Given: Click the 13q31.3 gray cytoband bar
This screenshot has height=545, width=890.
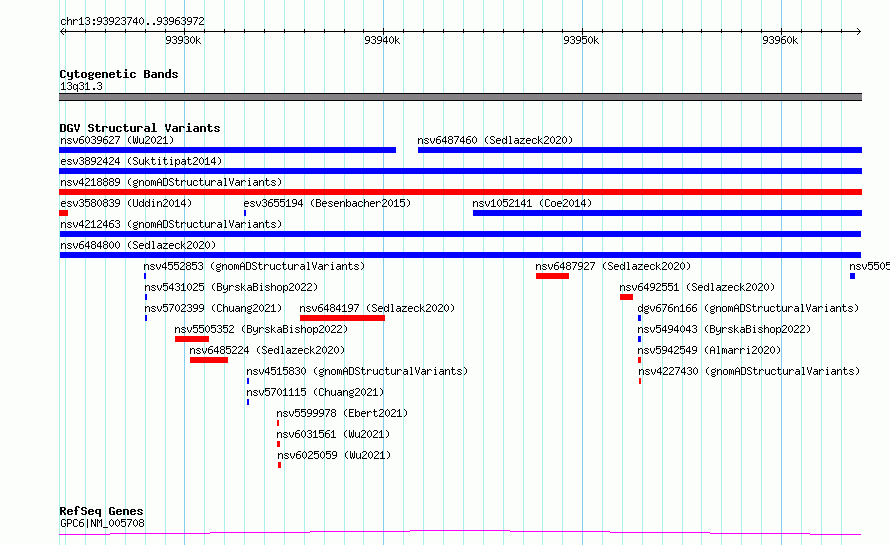Looking at the screenshot, I should (460, 97).
